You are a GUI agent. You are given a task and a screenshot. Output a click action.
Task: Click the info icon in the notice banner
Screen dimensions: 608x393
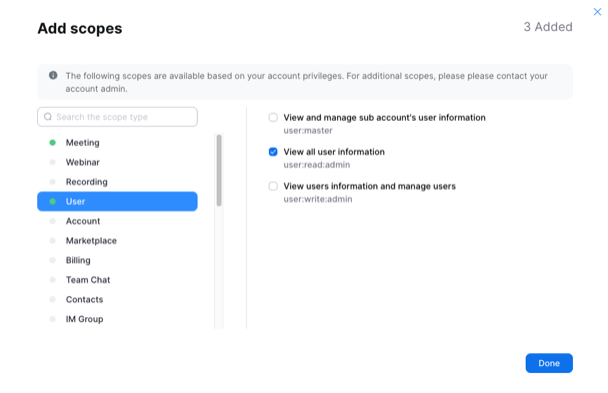pos(53,75)
